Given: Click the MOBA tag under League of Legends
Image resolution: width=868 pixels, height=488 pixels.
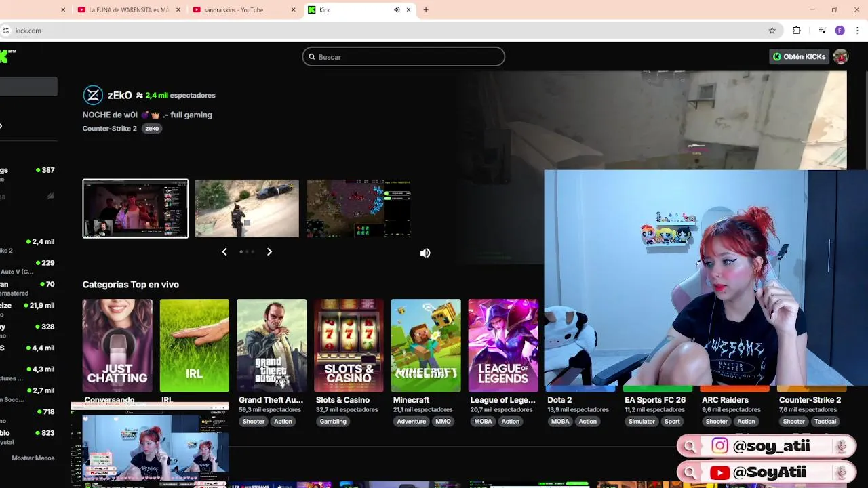Looking at the screenshot, I should pyautogui.click(x=484, y=422).
